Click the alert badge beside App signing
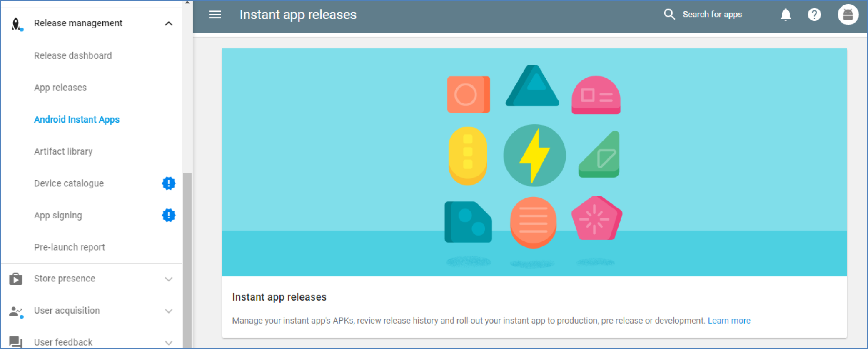Screen dimensions: 868x349 point(168,216)
